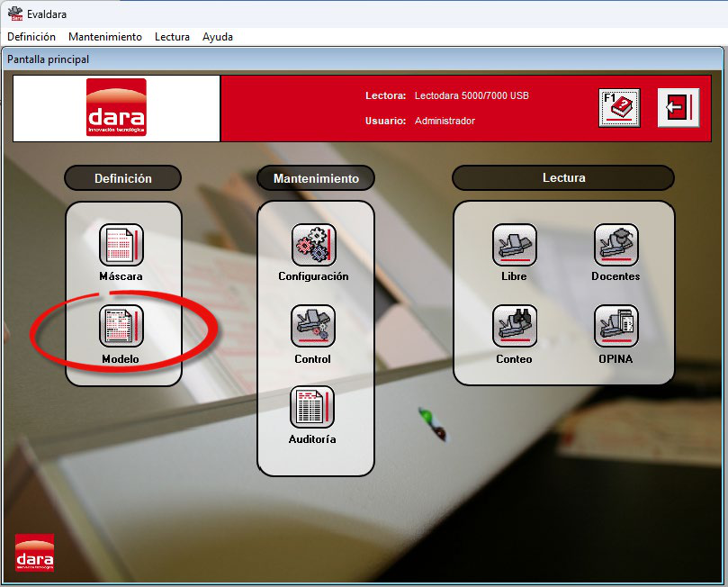Start Libre reading mode icon
Screen dimensions: 728x587
(515, 245)
